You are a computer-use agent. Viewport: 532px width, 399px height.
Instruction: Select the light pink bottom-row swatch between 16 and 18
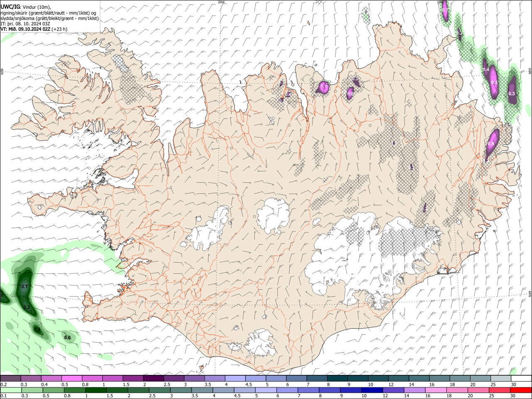coord(435,390)
